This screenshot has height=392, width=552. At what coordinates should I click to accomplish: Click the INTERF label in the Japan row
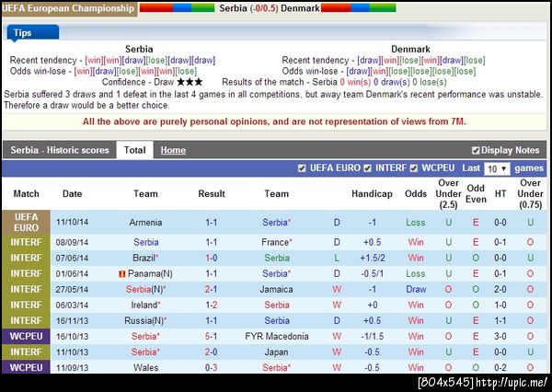(26, 352)
